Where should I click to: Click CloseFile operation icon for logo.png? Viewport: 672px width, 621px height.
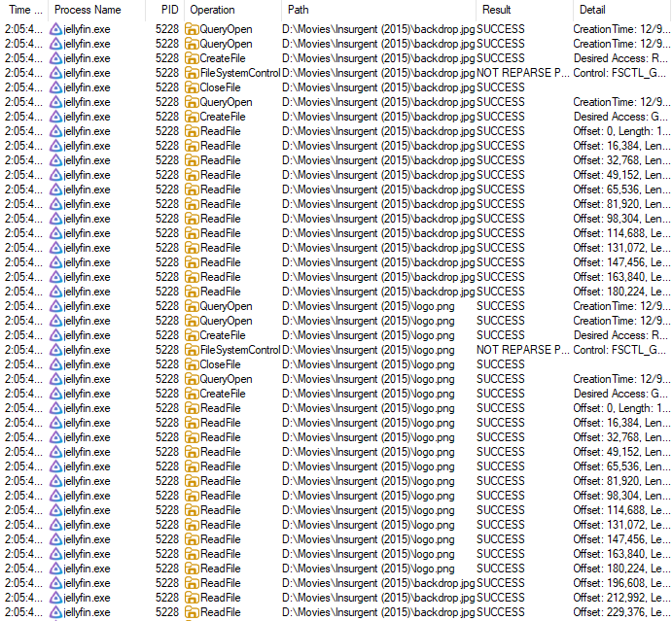tap(192, 364)
